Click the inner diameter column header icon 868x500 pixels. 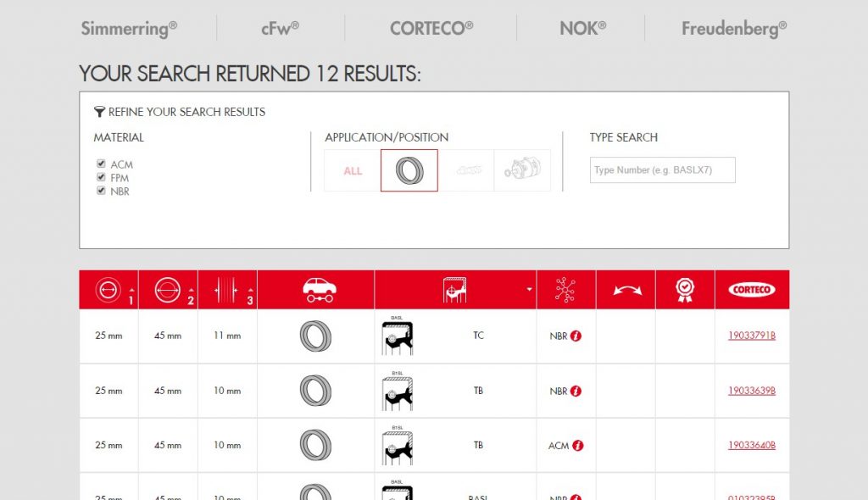108,289
